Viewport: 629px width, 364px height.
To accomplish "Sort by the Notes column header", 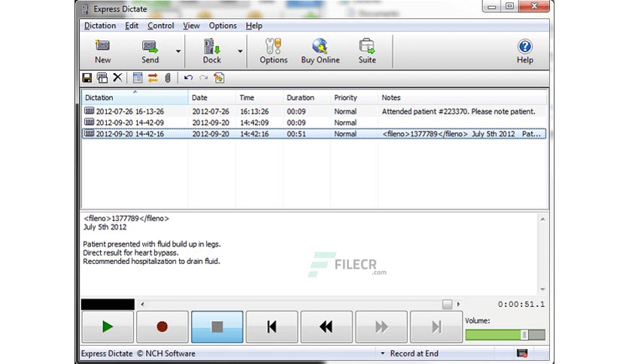I will [x=463, y=98].
